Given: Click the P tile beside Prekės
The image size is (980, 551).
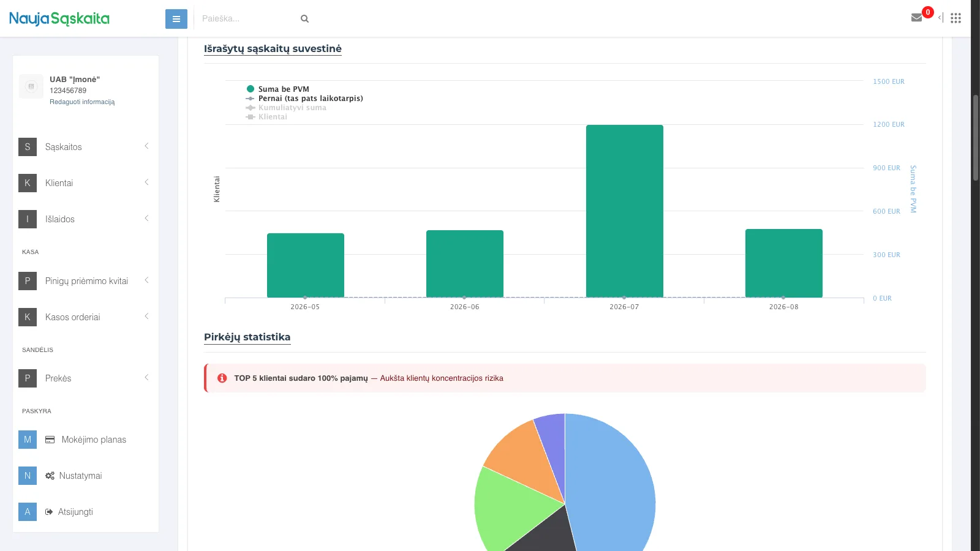Looking at the screenshot, I should point(28,378).
